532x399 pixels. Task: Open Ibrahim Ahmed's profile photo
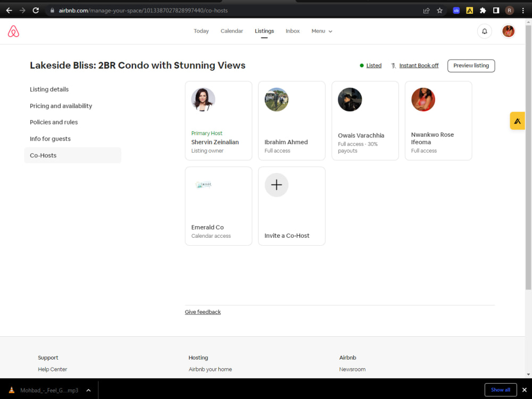(x=277, y=99)
